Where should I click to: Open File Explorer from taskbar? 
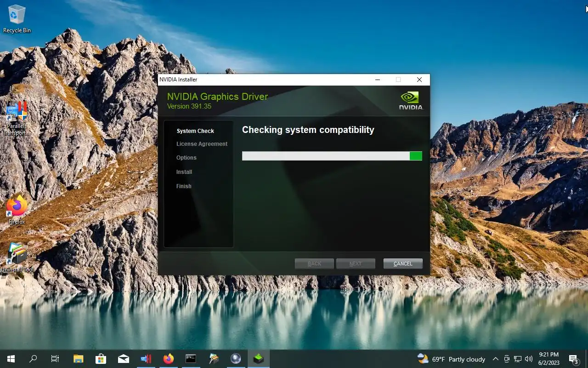click(79, 359)
